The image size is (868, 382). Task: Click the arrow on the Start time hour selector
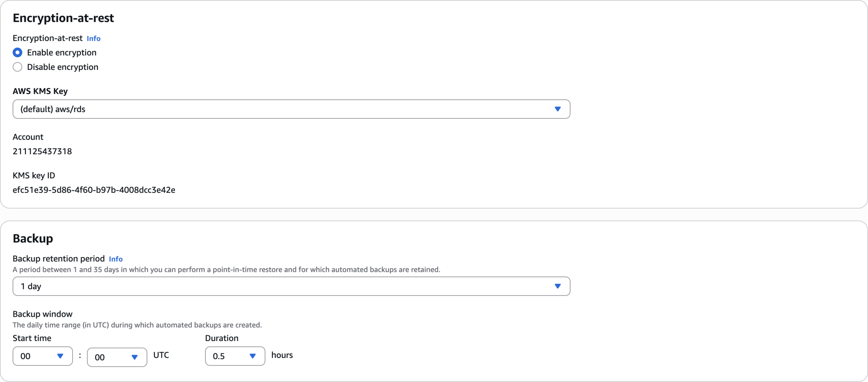(60, 356)
